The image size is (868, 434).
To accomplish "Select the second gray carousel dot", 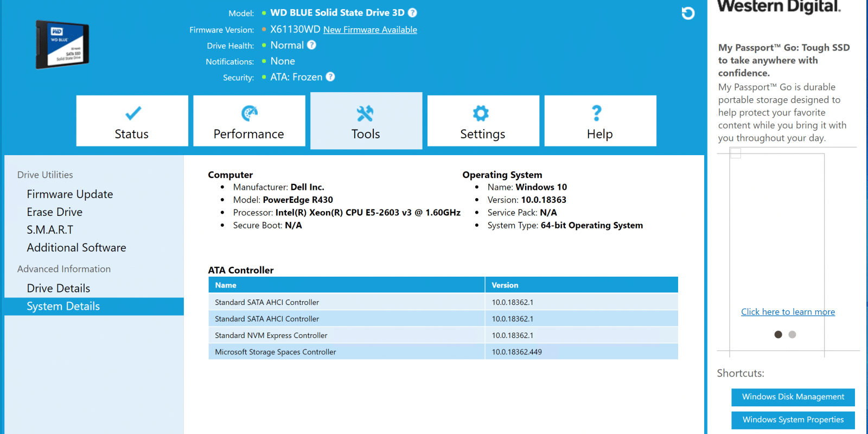I will tap(792, 335).
